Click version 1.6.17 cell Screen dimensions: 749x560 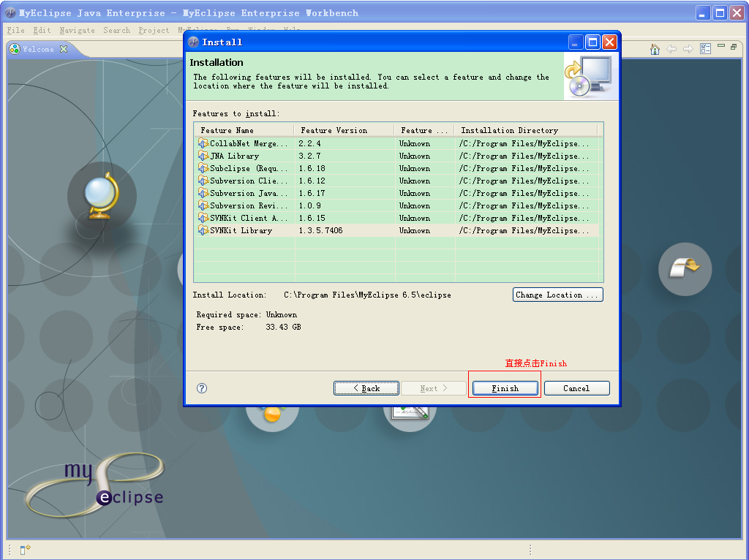coord(312,193)
